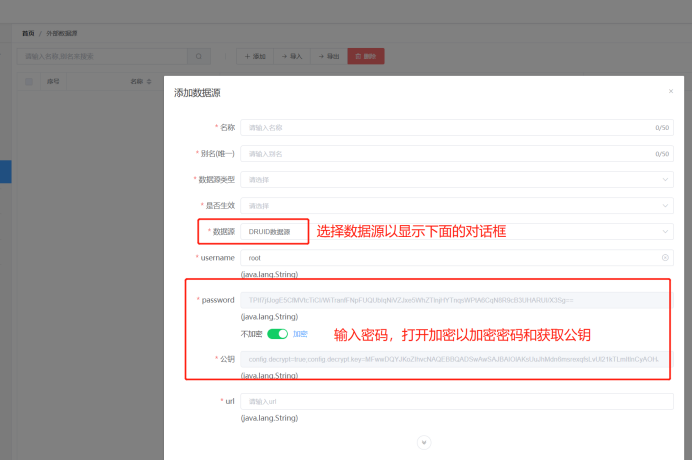This screenshot has height=460, width=693.
Task: Click the sort arrows beside 名称 column
Action: tap(149, 81)
